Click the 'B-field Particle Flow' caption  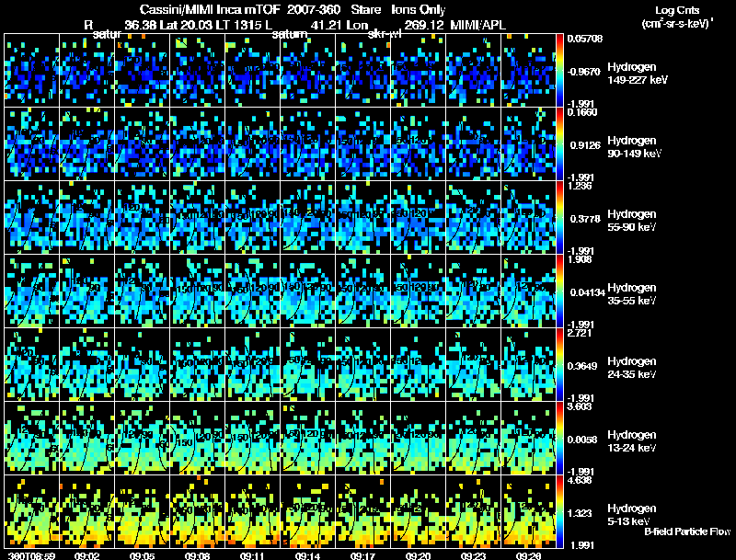(687, 531)
